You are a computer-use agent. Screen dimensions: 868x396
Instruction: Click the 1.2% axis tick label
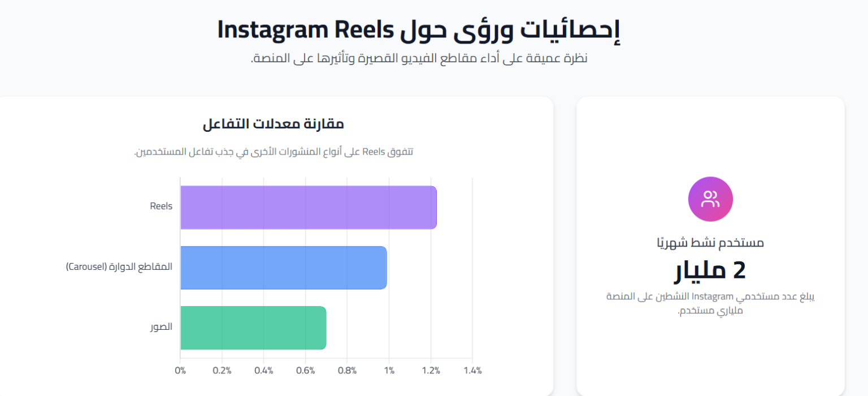pyautogui.click(x=431, y=371)
